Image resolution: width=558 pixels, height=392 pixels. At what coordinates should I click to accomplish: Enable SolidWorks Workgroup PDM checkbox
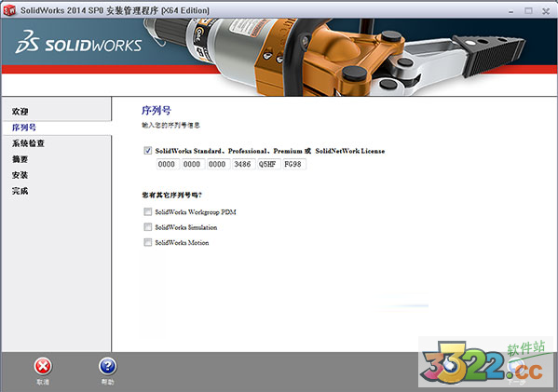point(148,211)
